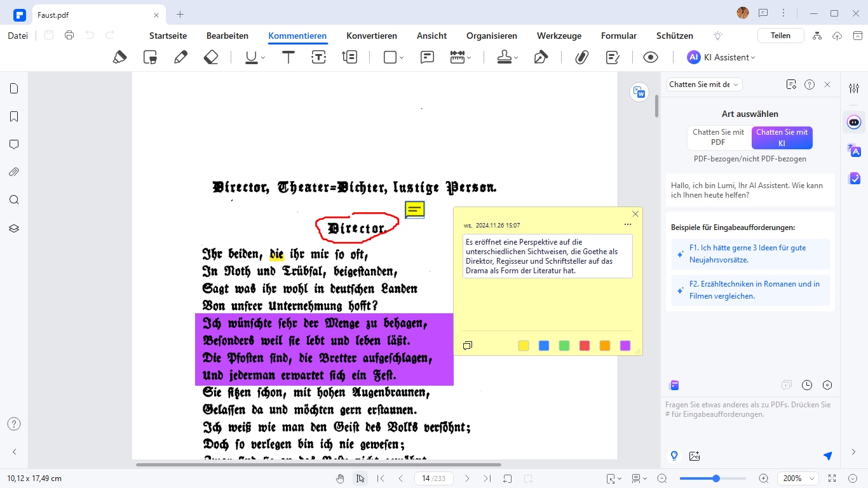This screenshot has width=868, height=488.
Task: Click the translate to Word floating icon
Action: (x=639, y=92)
